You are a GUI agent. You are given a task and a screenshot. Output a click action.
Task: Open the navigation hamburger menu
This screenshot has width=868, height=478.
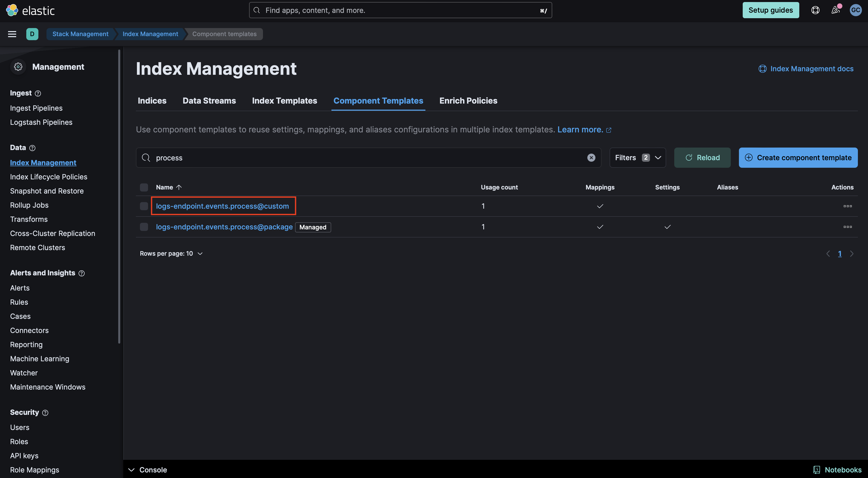[12, 34]
